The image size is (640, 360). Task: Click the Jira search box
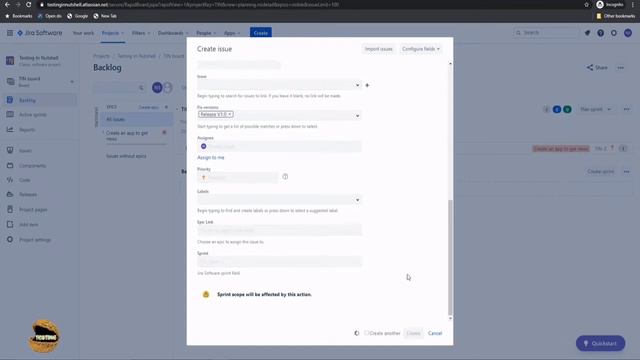click(x=546, y=33)
